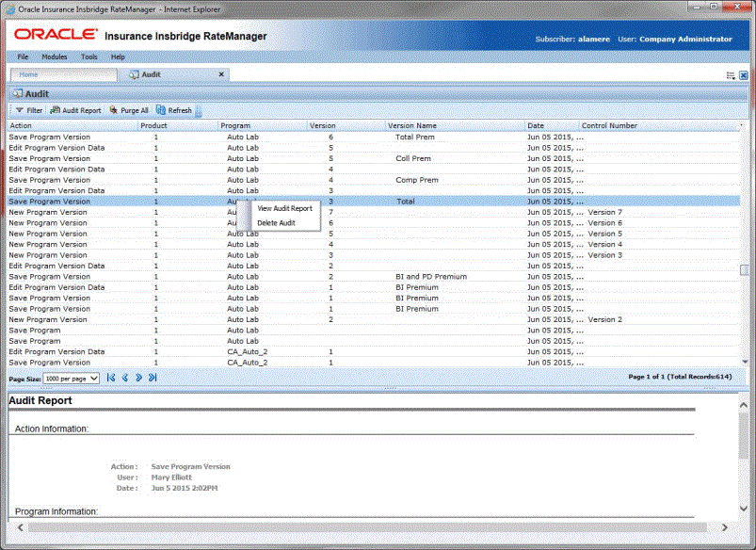Screen dimensions: 756x550
Task: Click the Purge All toolbar icon
Action: click(x=114, y=110)
